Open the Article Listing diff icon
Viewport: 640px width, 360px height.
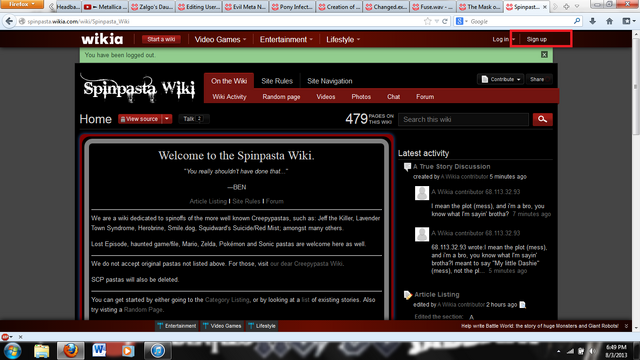tap(523, 305)
